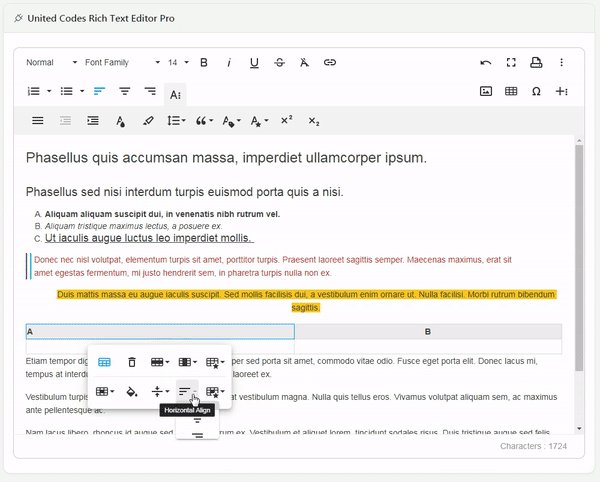
Task: Justify text alignment
Action: click(x=38, y=121)
